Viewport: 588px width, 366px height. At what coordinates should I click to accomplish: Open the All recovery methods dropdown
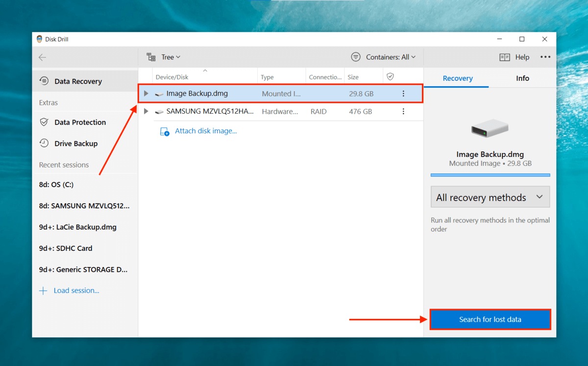[x=490, y=197]
